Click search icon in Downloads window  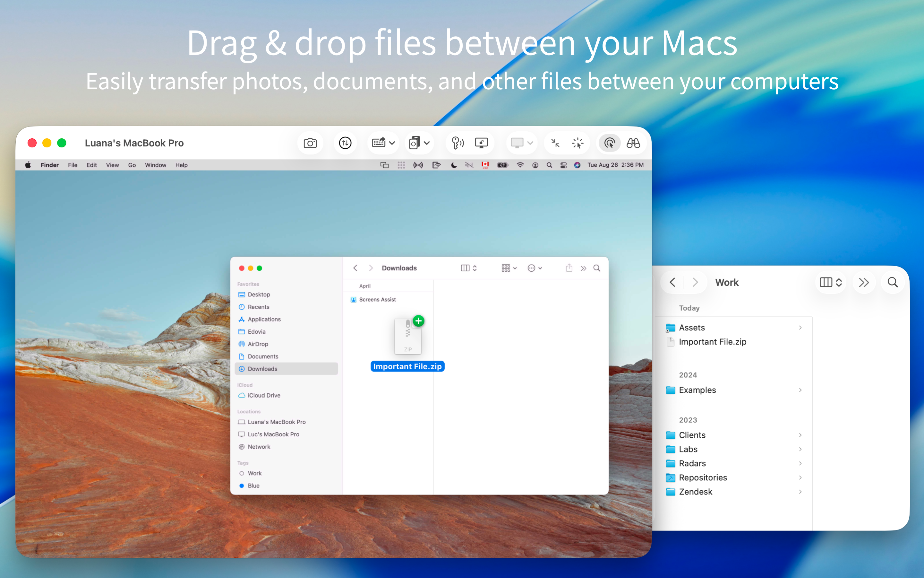(597, 268)
